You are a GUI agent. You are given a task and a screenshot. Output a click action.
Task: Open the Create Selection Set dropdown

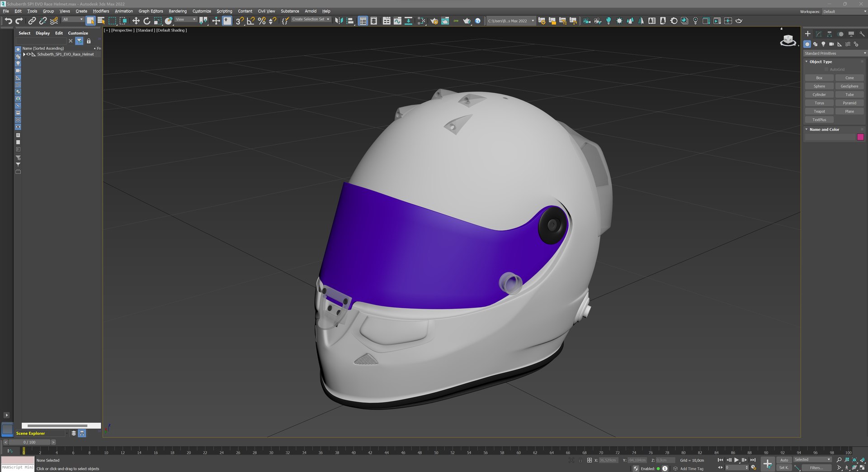click(x=311, y=19)
